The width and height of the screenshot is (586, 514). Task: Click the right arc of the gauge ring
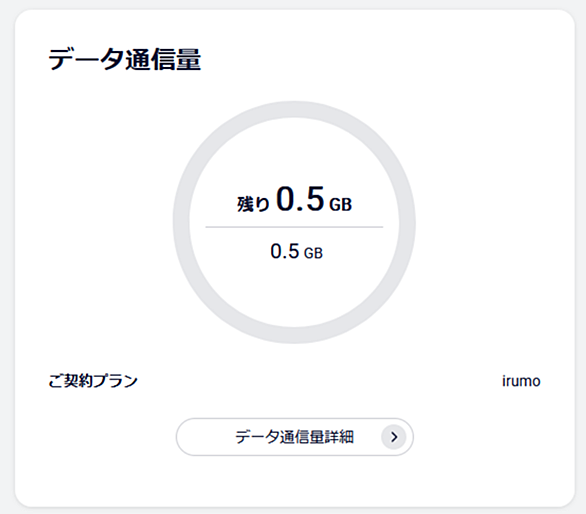(407, 222)
